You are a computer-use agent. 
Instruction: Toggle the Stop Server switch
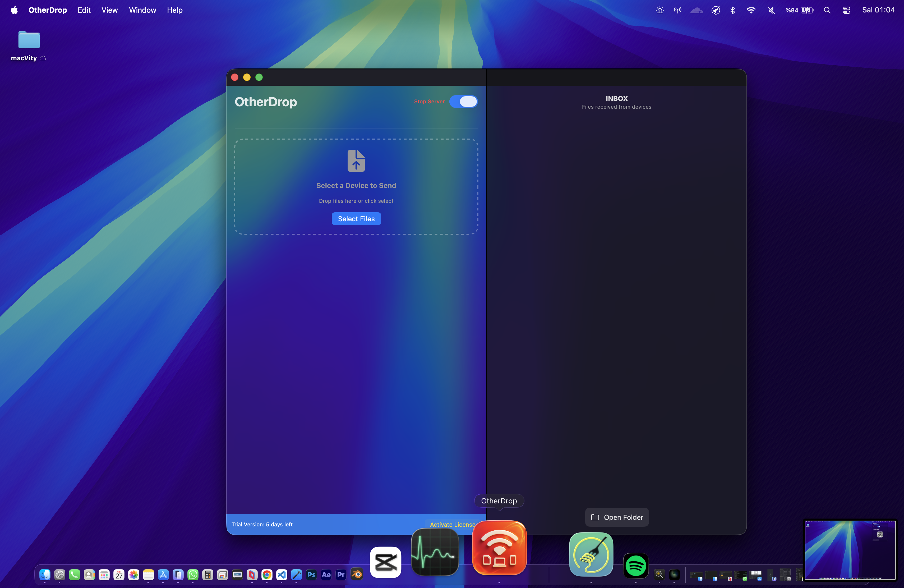click(x=463, y=102)
